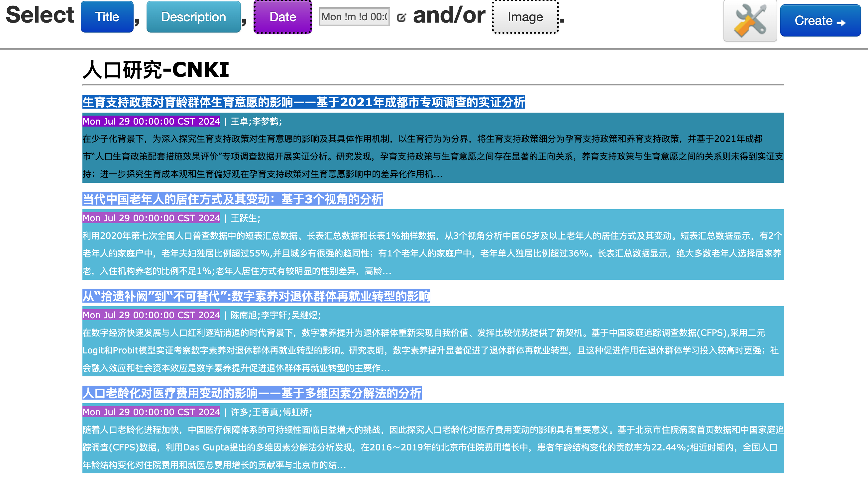The image size is (868, 477).
Task: Click the description beginning 随着人口老龄化进程加快
Action: (433, 447)
